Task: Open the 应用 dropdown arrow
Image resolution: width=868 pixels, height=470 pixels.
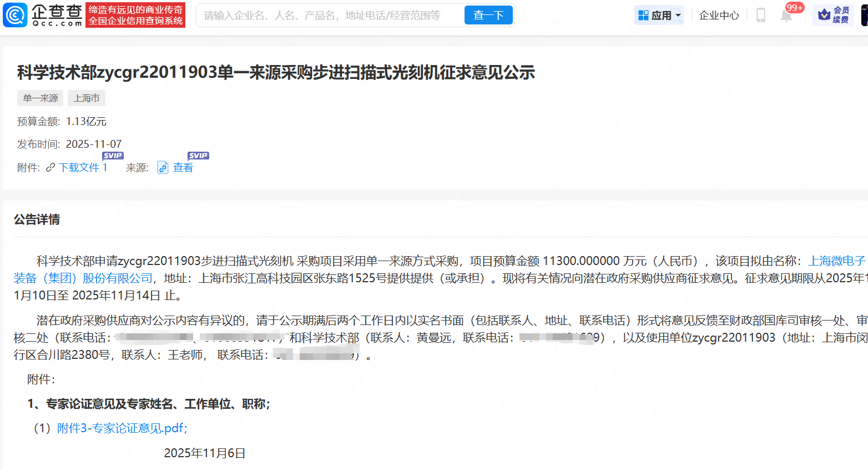Action: click(678, 14)
